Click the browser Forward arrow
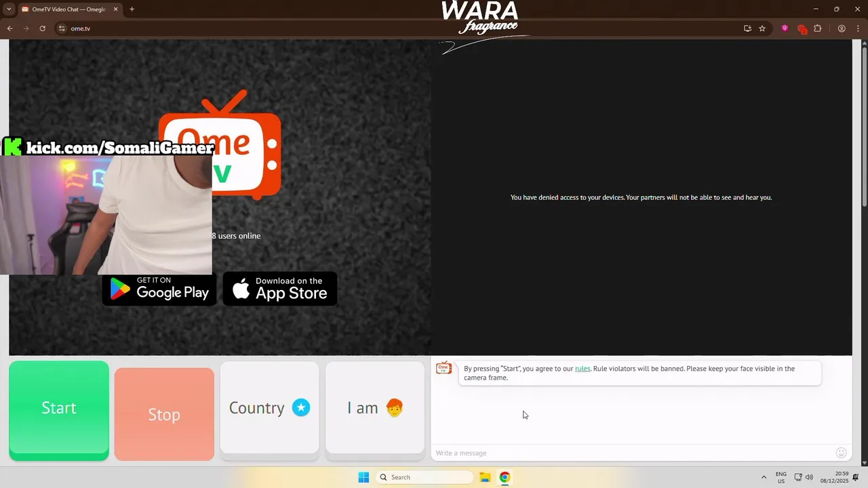The image size is (868, 488). 26,28
